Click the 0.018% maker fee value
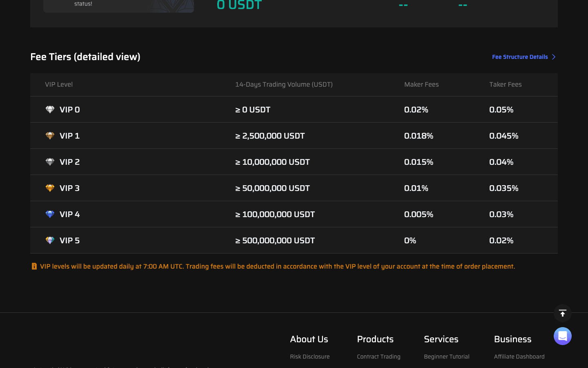Screen dimensions: 588x368 tap(419, 136)
